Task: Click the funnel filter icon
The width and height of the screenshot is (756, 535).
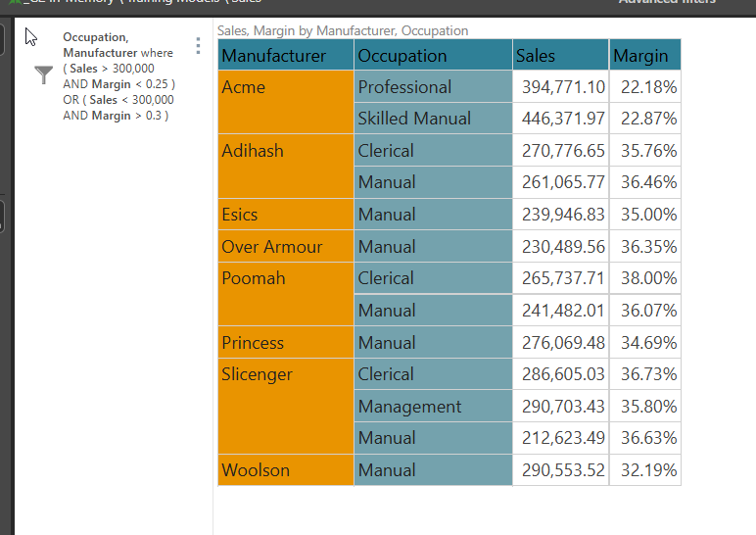Action: point(44,75)
